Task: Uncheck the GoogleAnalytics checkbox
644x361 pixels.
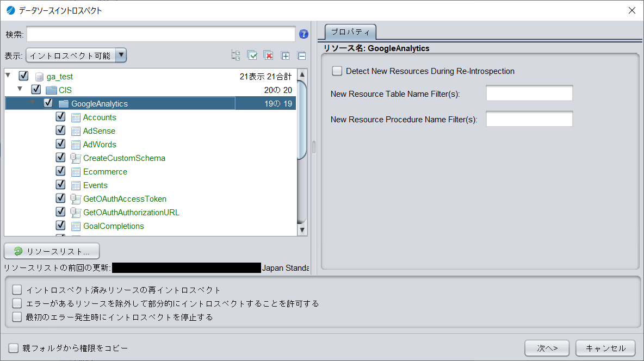Action: (48, 103)
